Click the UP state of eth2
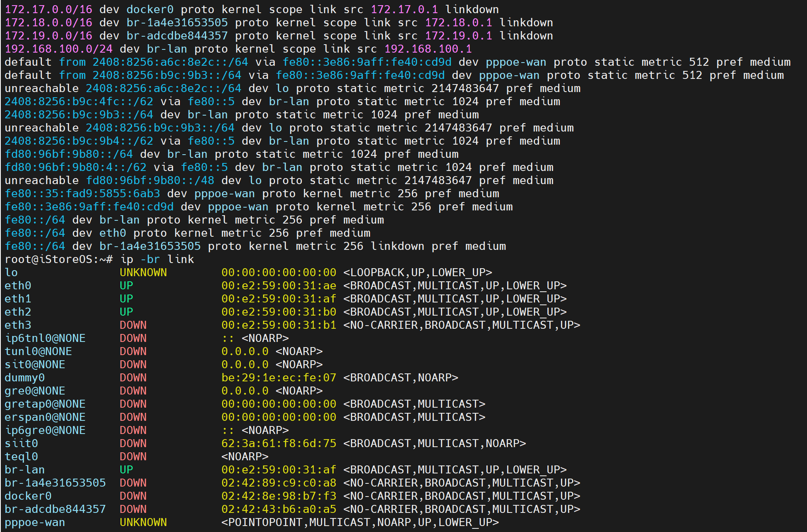This screenshot has width=807, height=532. pos(126,312)
